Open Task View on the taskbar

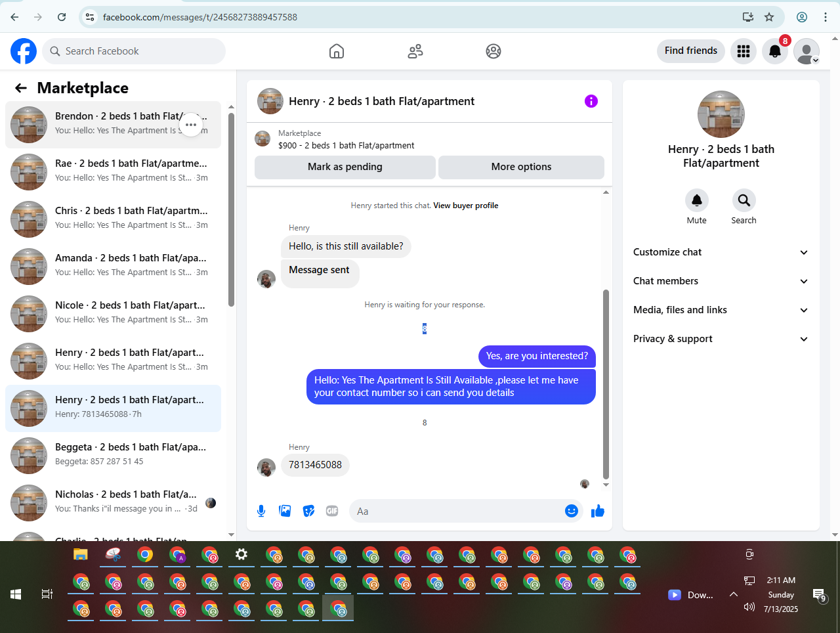point(47,594)
